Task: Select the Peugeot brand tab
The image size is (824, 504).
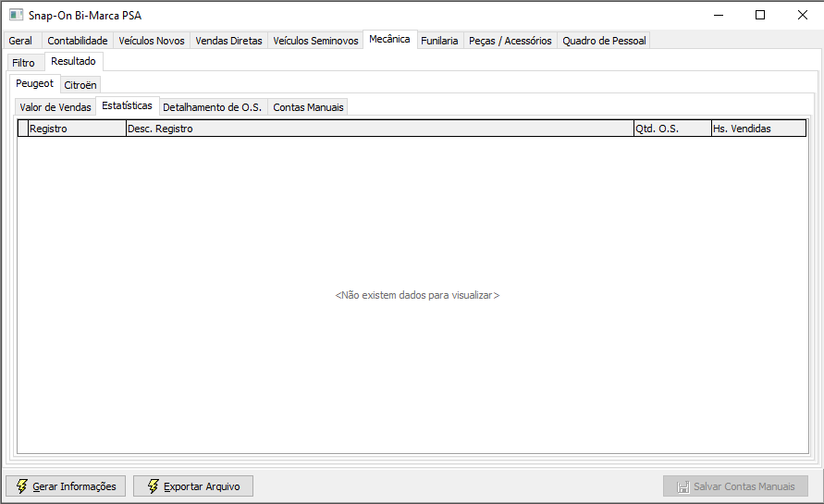Action: point(35,83)
